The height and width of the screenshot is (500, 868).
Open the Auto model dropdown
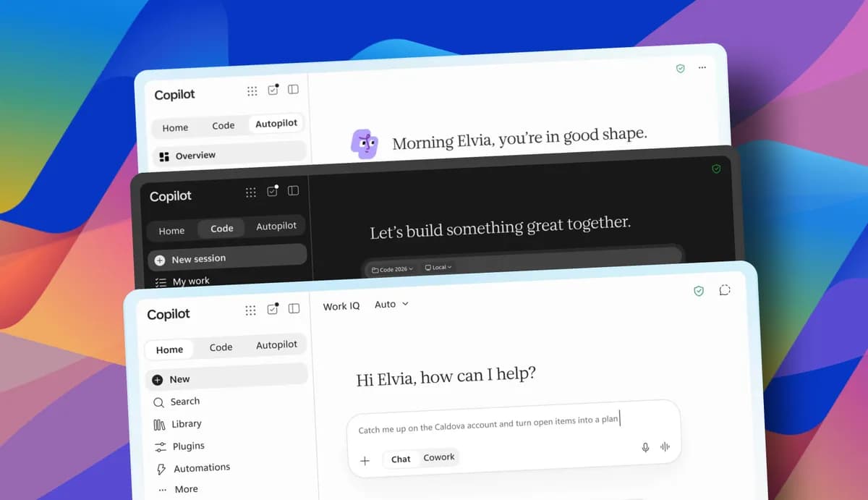391,305
